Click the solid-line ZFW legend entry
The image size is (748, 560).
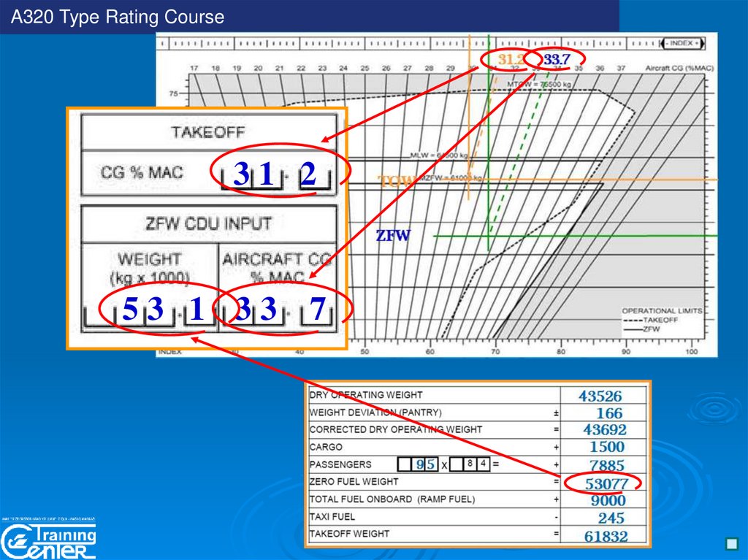641,329
